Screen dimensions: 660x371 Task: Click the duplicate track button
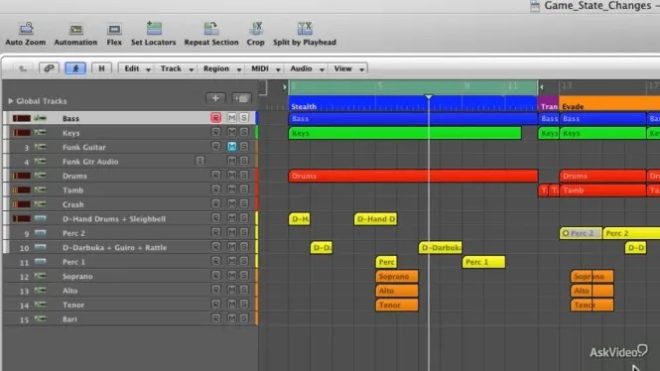242,99
